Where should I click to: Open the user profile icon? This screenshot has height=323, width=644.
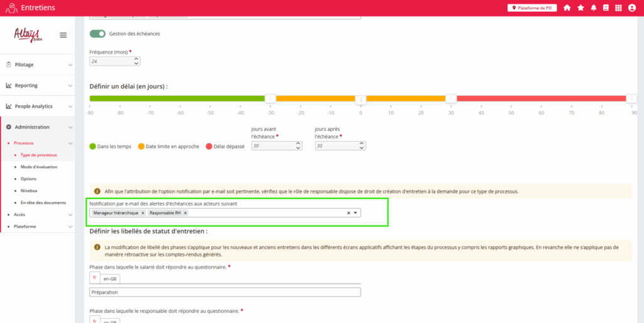click(x=632, y=8)
